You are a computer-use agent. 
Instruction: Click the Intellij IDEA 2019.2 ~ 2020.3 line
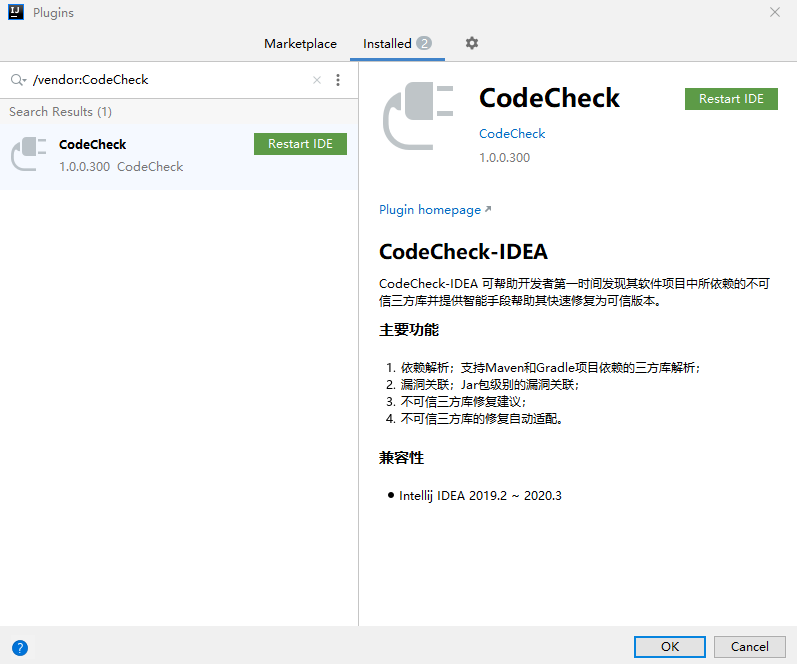[x=480, y=496]
